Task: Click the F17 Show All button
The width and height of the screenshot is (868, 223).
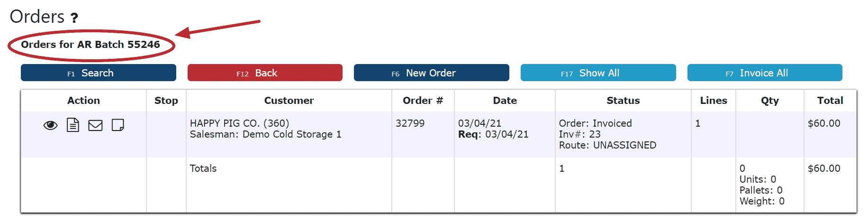Action: point(598,73)
